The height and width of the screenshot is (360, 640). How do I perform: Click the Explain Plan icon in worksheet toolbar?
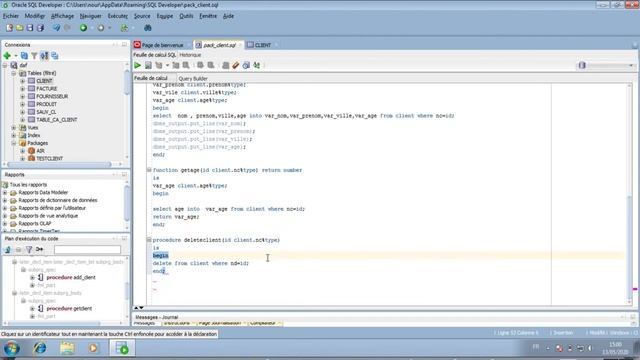[x=158, y=65]
